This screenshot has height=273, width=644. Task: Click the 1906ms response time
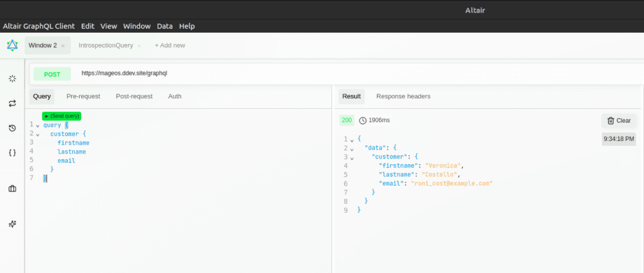click(379, 120)
